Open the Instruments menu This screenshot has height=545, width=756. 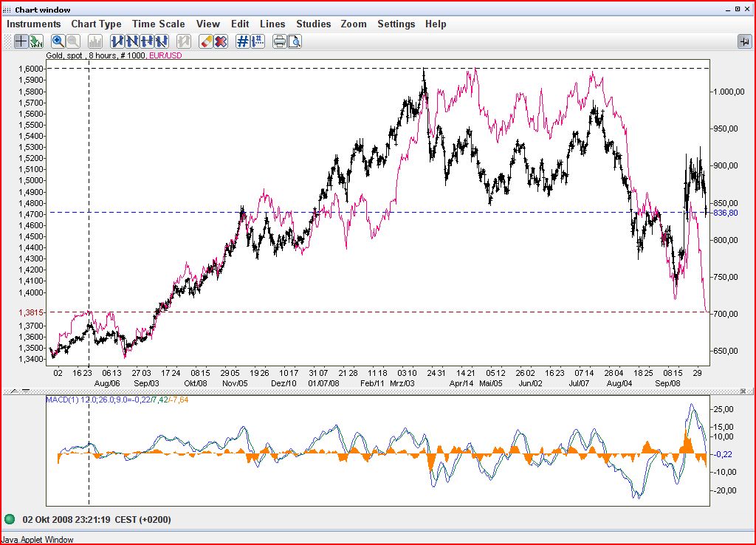[x=34, y=24]
